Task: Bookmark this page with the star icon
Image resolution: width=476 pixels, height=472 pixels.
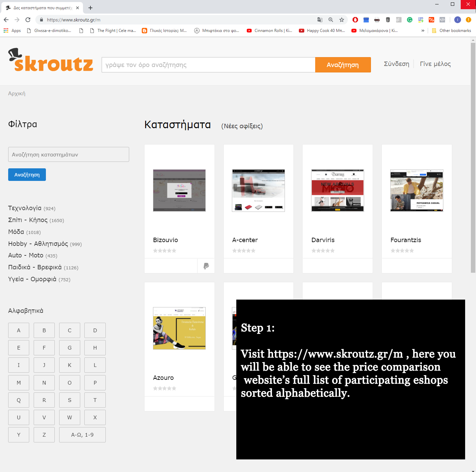Action: point(342,20)
